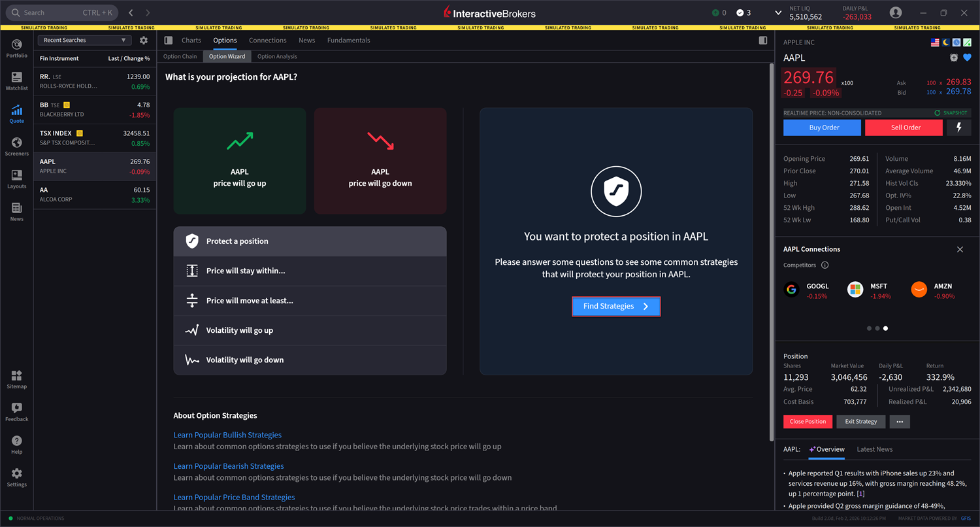Click the lightning bolt quick order icon
Viewport: 980px width, 527px height.
click(959, 127)
